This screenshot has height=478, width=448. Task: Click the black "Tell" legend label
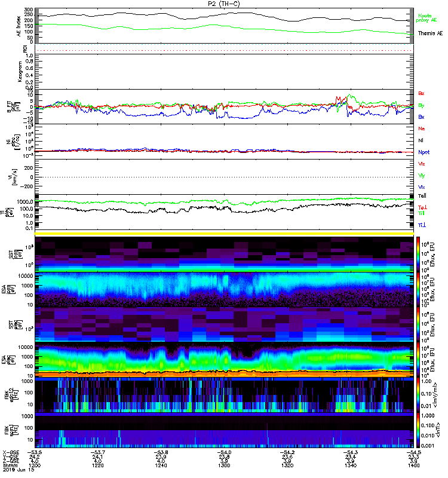[x=422, y=196]
